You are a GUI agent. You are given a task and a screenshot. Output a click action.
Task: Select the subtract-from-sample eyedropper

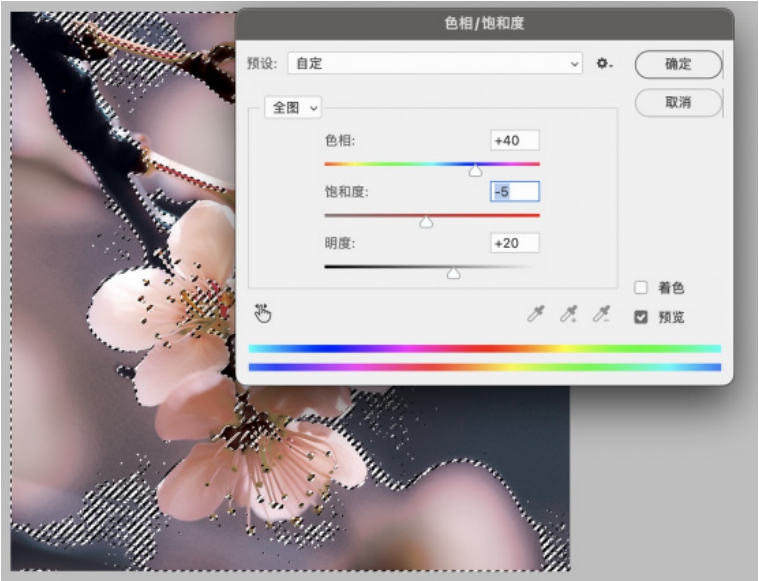pos(600,315)
